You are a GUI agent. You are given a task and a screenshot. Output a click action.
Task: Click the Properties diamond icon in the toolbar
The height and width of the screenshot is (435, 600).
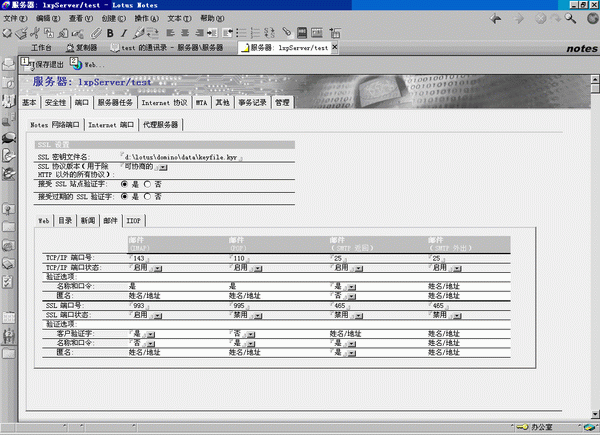click(7, 33)
